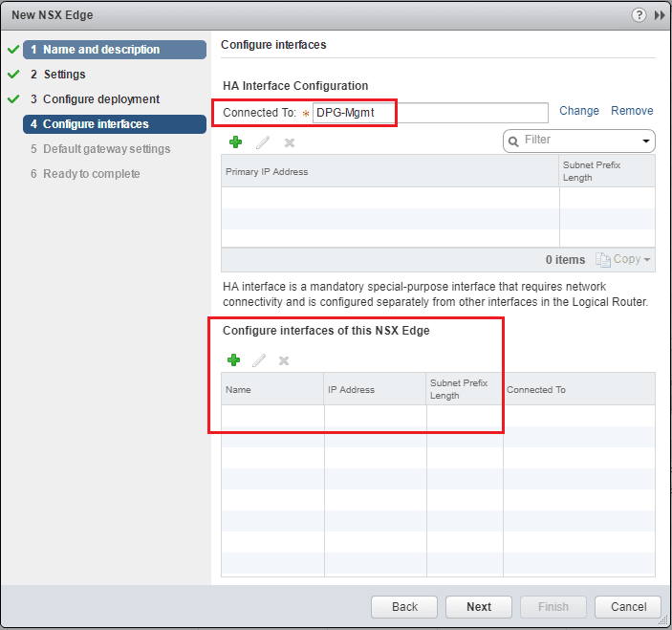
Task: Click the delete X icon under HA Interface Configuration
Action: (x=290, y=142)
